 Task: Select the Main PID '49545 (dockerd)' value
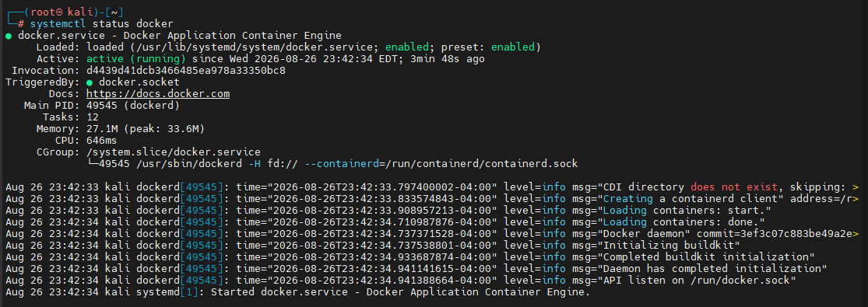coord(133,106)
